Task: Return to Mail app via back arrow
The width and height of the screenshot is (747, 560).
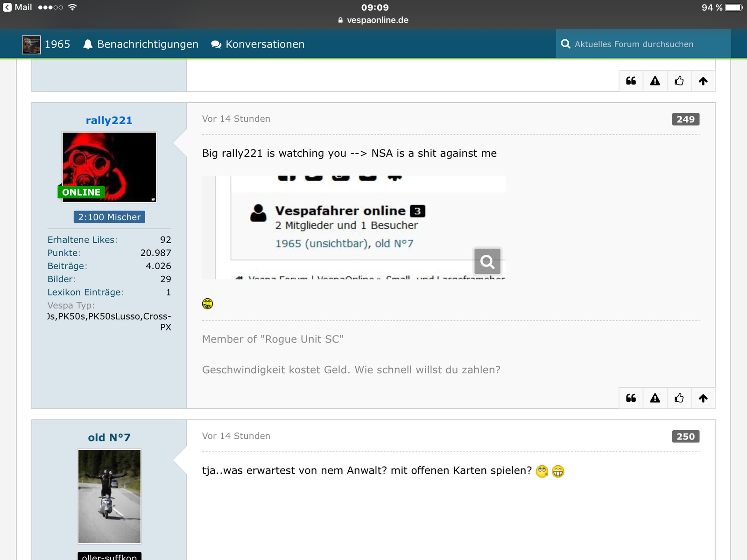Action: coord(17,7)
